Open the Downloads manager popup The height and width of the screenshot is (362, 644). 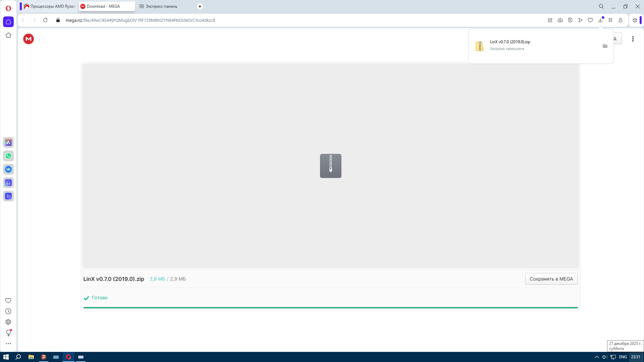tap(600, 20)
